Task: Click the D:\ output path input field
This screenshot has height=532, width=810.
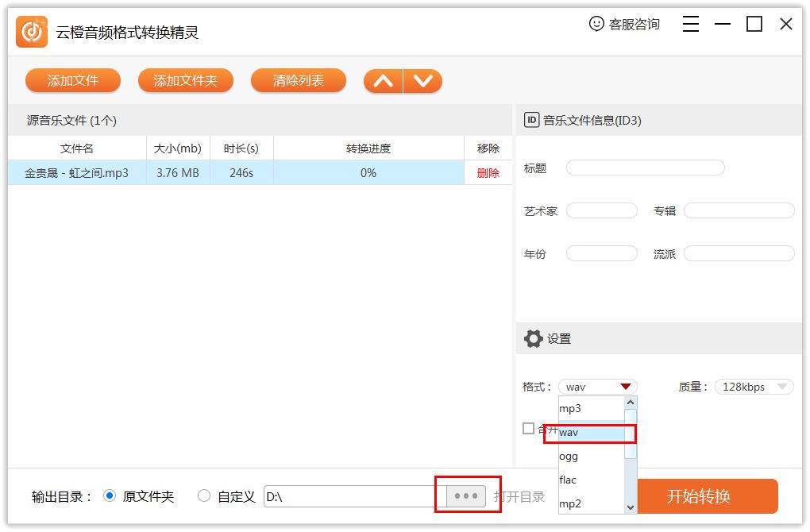Action: [x=349, y=495]
